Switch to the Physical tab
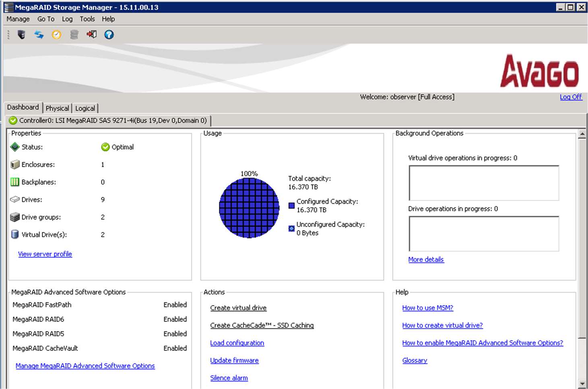The width and height of the screenshot is (588, 389). coord(57,108)
